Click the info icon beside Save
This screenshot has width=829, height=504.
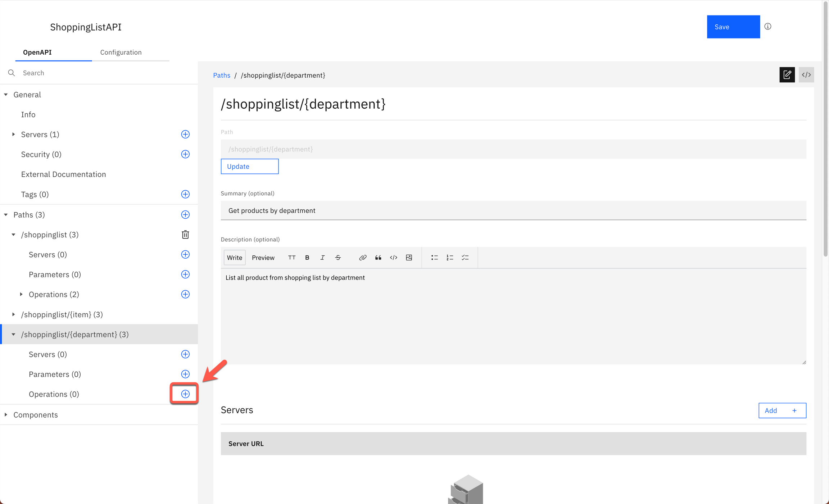point(768,26)
